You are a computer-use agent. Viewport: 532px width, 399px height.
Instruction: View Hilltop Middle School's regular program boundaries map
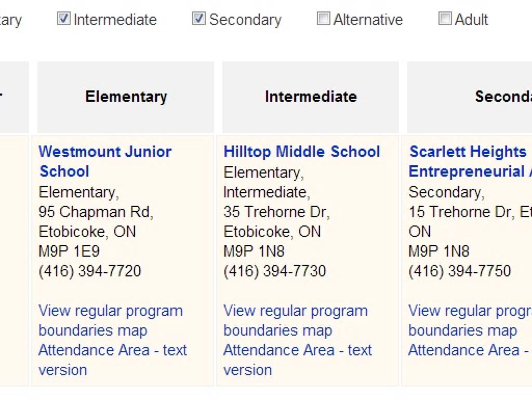(x=295, y=320)
